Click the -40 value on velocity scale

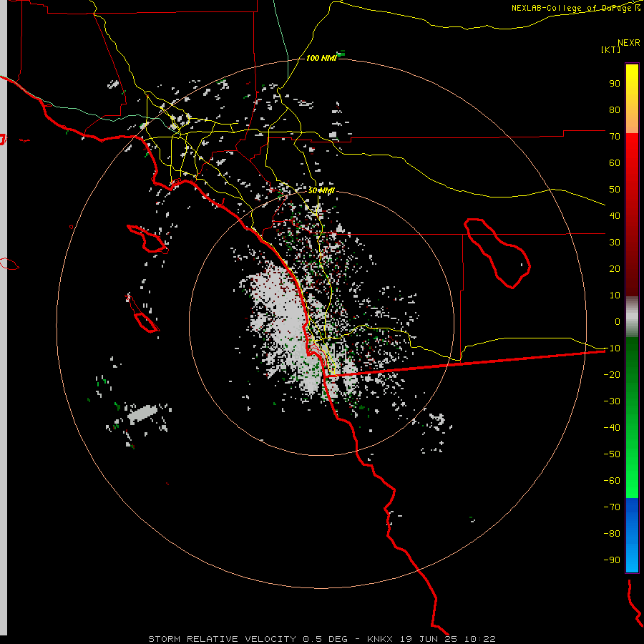click(x=612, y=428)
